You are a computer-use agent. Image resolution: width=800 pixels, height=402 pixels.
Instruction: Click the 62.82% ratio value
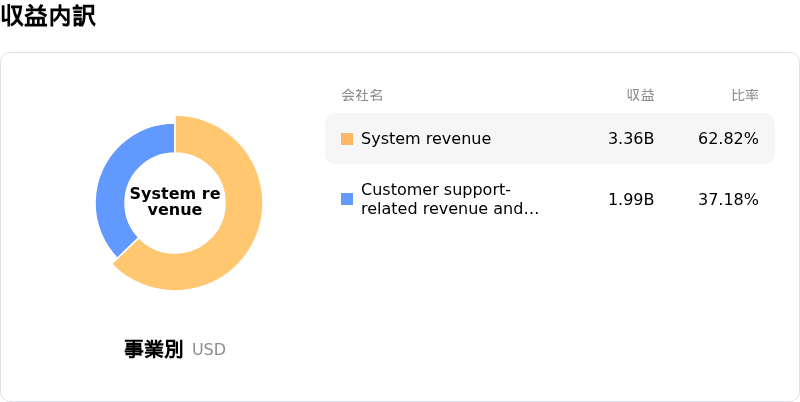tap(728, 139)
